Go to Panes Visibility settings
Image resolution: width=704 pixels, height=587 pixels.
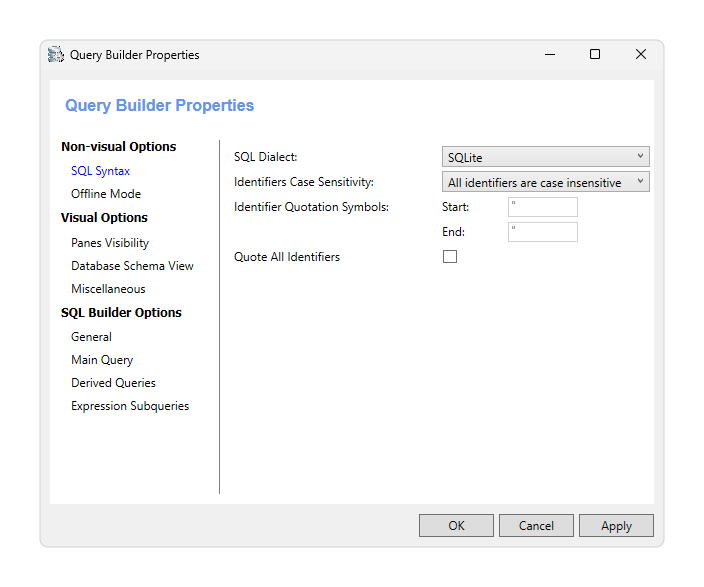click(x=110, y=243)
